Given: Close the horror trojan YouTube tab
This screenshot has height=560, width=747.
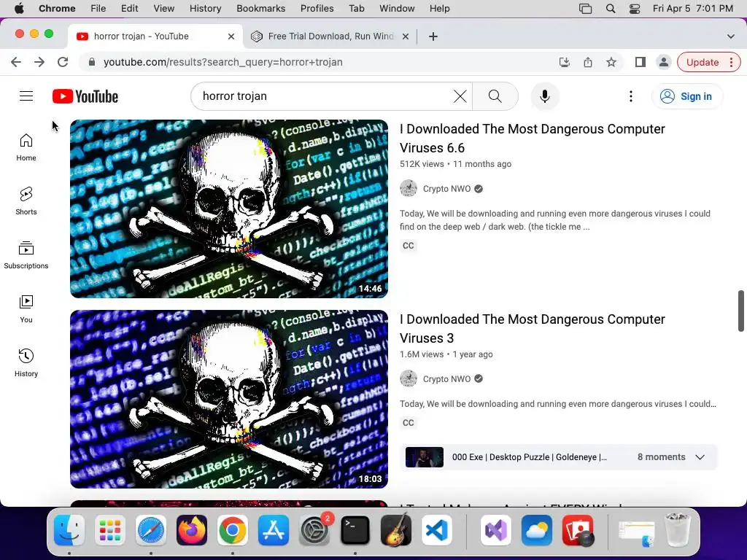Looking at the screenshot, I should coord(231,36).
